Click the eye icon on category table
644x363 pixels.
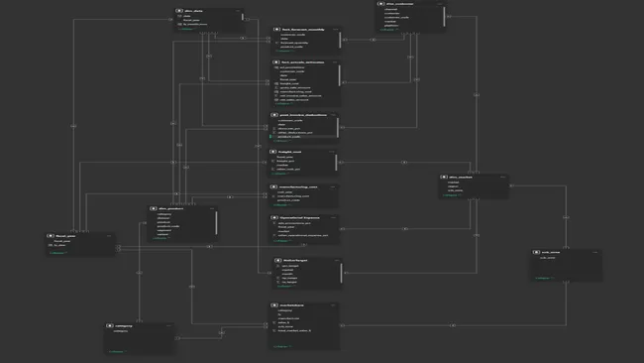click(109, 325)
